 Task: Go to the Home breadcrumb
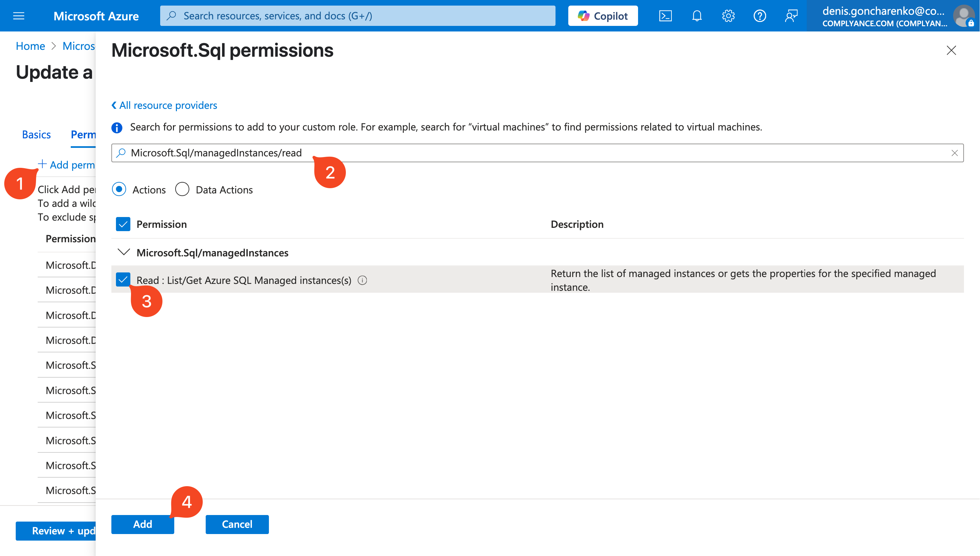[x=30, y=46]
